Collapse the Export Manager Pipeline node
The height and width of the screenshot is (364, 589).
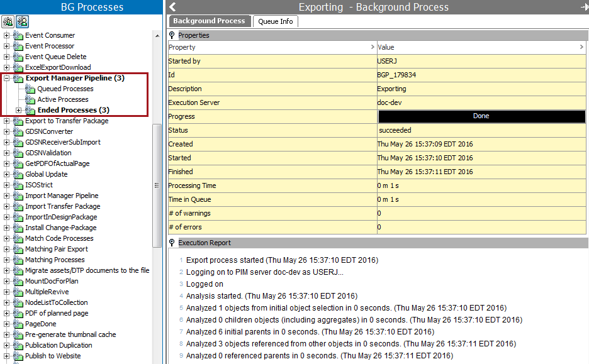click(x=6, y=78)
